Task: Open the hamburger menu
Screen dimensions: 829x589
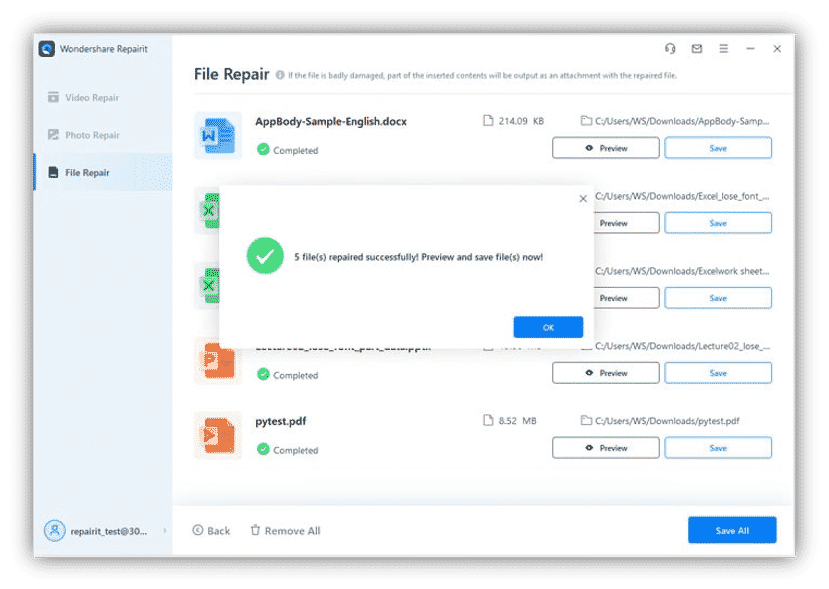Action: [x=722, y=48]
